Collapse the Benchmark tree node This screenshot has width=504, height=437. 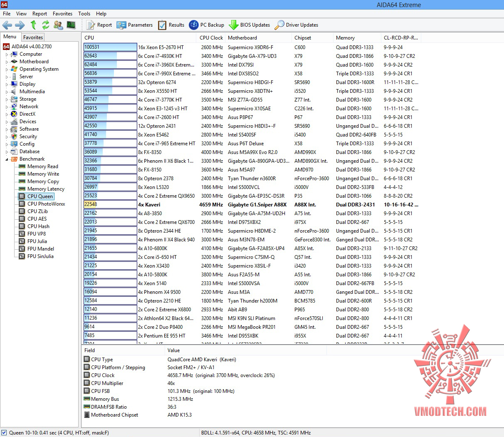7,159
